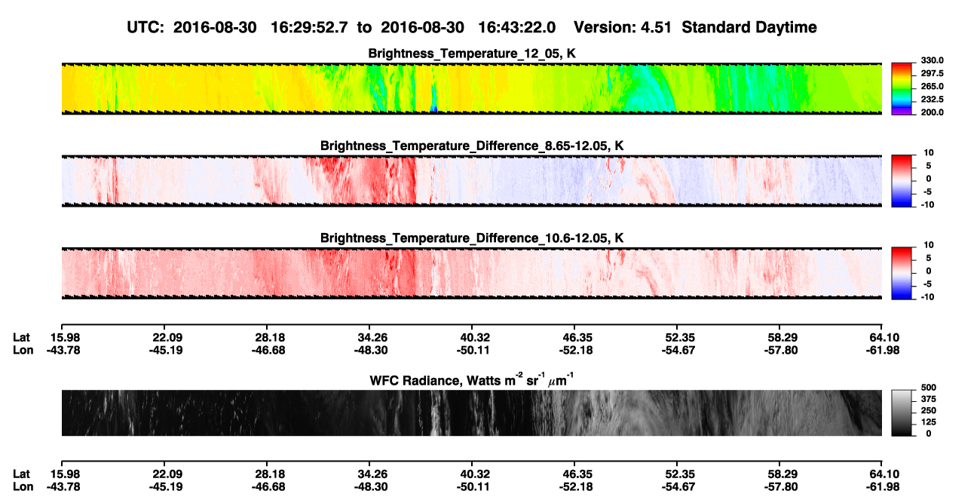980x503 pixels.
Task: Click the '265.0' colorbar tick label
Action: tap(932, 87)
